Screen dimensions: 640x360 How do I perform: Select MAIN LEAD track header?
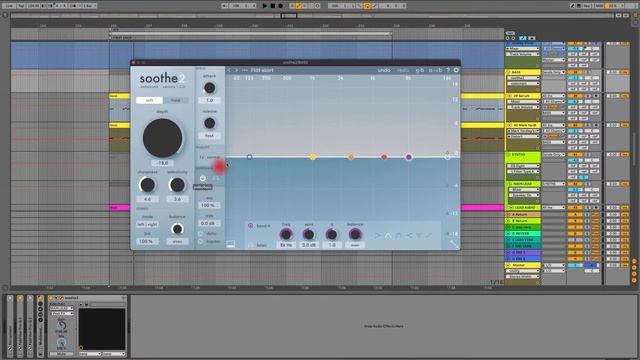[x=523, y=184]
